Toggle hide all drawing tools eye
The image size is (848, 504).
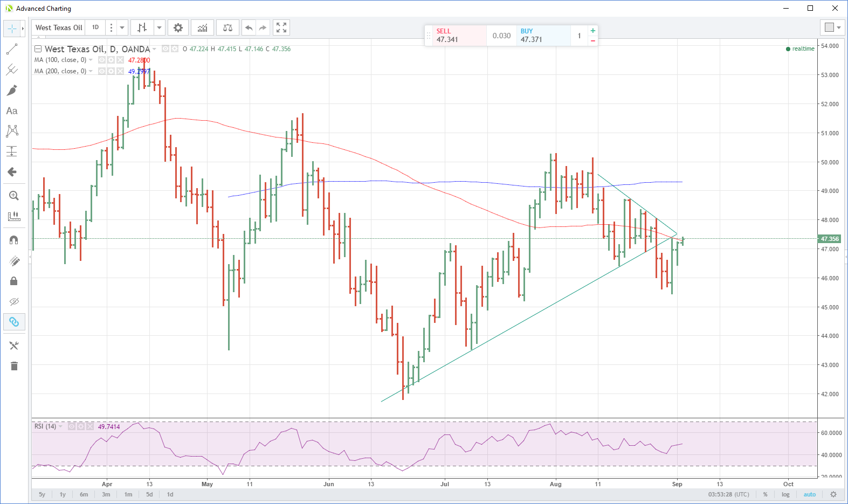[x=14, y=301]
